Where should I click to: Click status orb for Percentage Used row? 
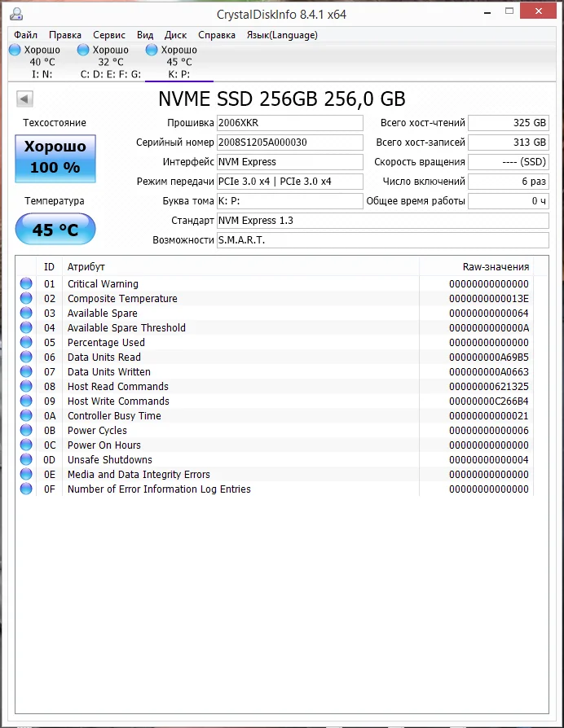(26, 342)
